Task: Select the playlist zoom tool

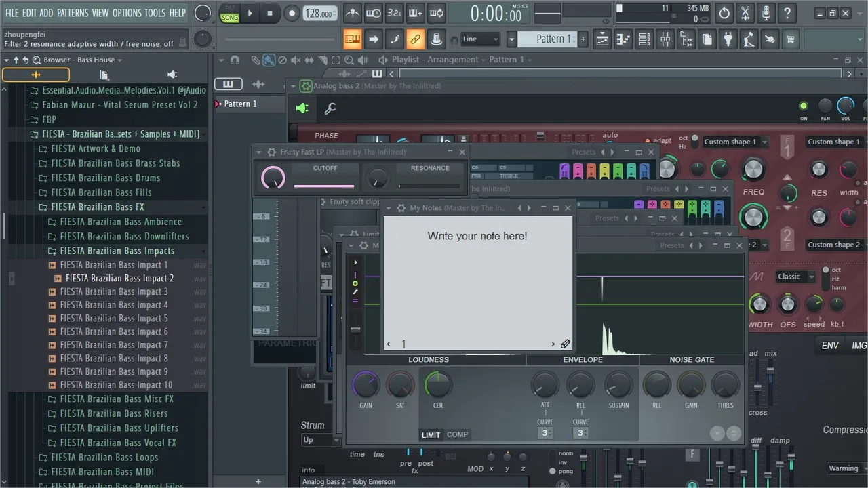Action: [x=349, y=60]
